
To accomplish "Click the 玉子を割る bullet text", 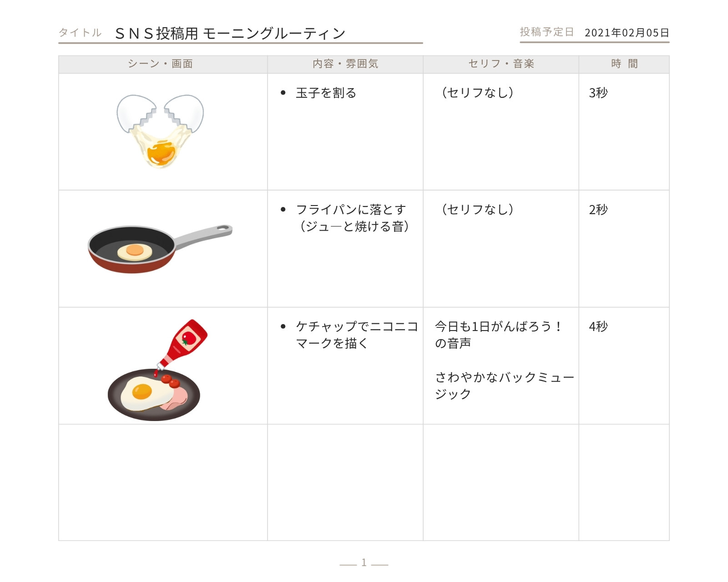I will point(326,93).
